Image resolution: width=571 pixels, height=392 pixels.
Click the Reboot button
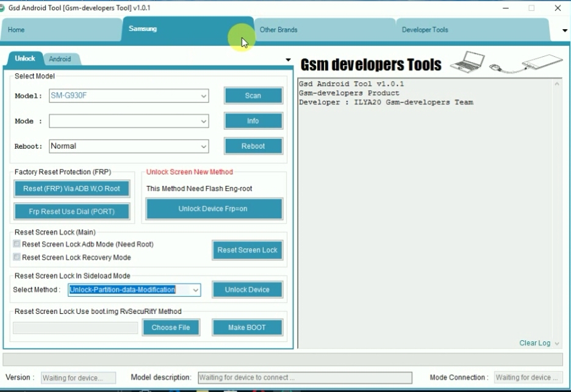point(253,146)
